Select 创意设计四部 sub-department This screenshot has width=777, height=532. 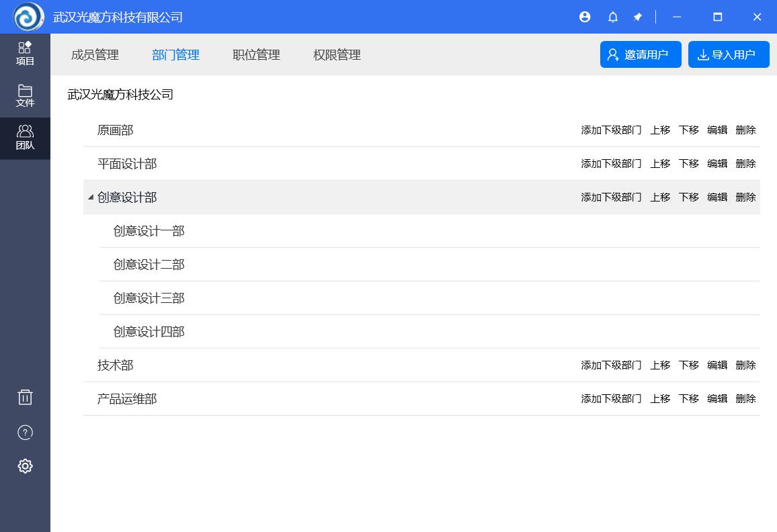149,332
